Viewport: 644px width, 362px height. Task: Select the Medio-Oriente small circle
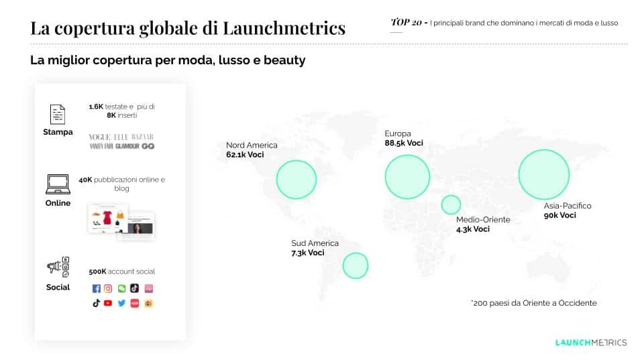451,204
